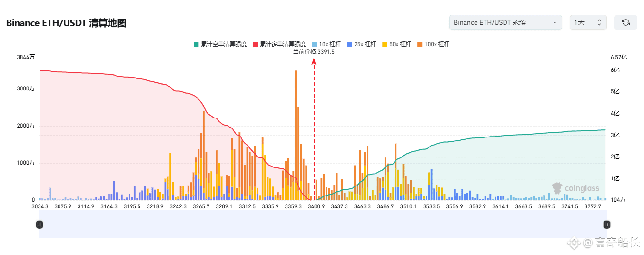644x255 pixels.
Task: Click the 3164.3 x-axis label
Action: tap(109, 206)
